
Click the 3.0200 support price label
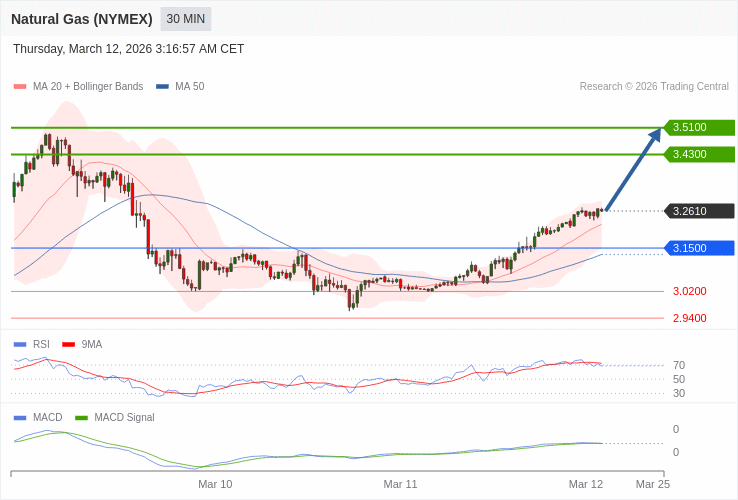click(689, 292)
